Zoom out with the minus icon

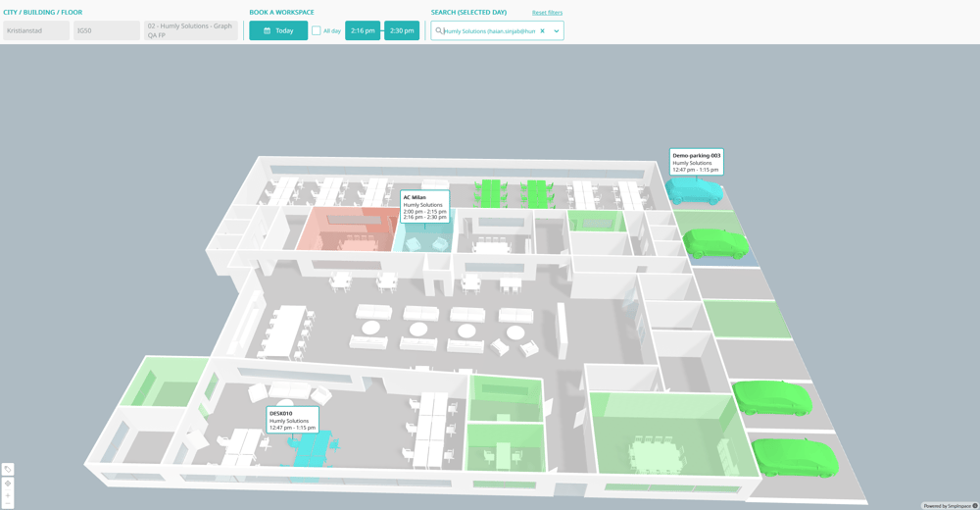(8, 503)
